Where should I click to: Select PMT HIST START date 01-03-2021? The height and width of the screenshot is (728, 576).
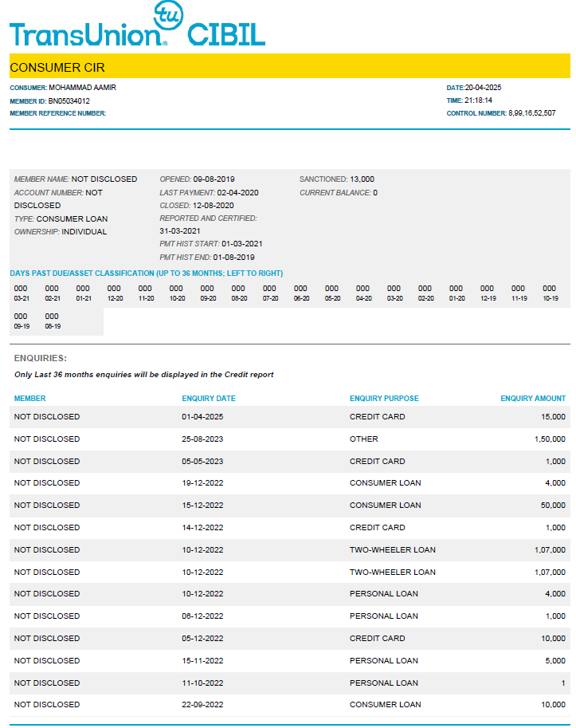point(242,244)
